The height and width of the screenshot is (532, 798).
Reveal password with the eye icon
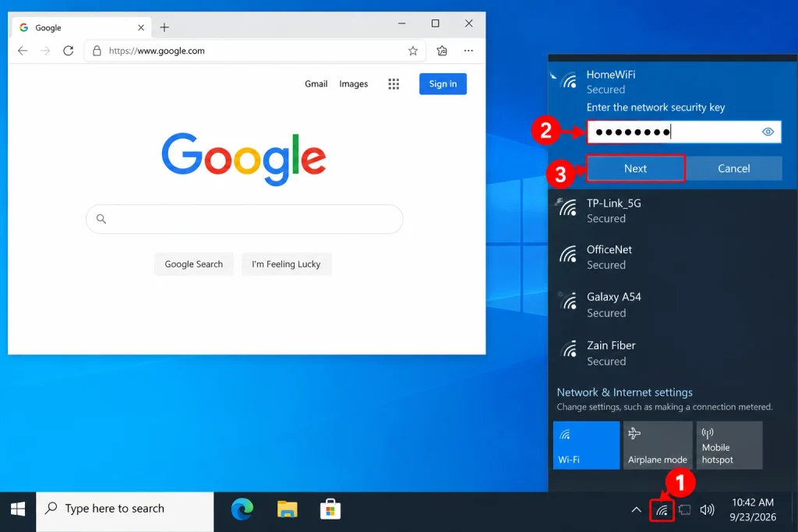(x=768, y=132)
